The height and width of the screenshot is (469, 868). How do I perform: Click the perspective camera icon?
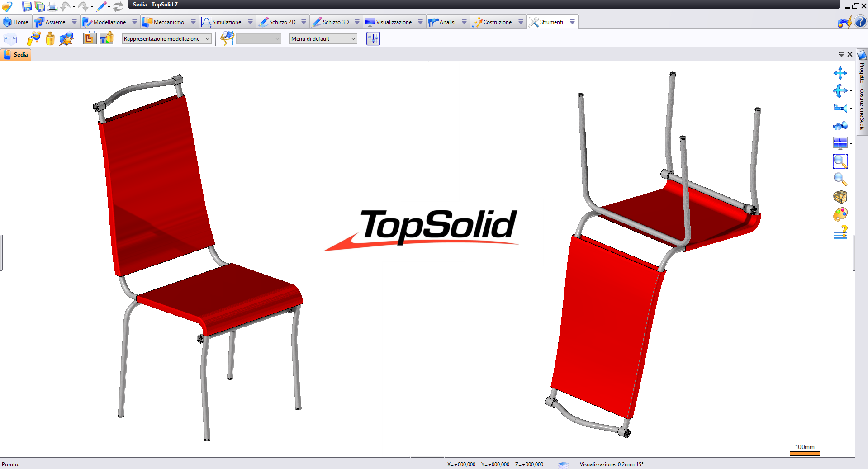click(x=840, y=126)
